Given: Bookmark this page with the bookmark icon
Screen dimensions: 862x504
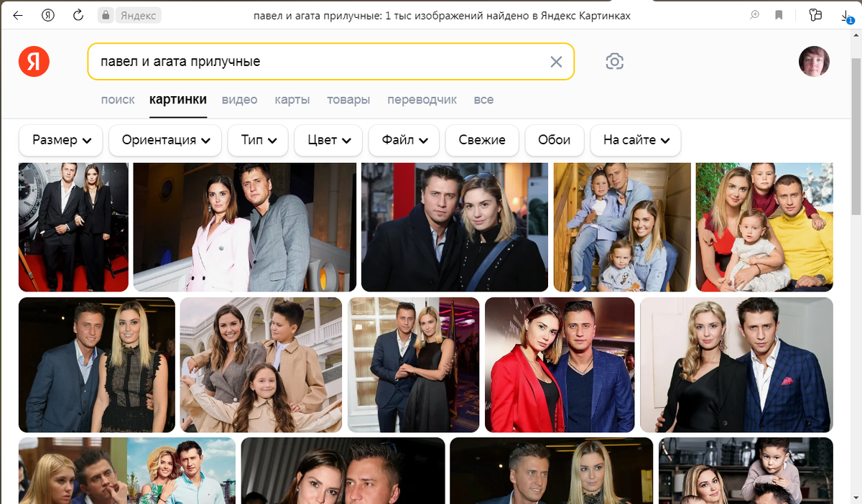Looking at the screenshot, I should 779,15.
